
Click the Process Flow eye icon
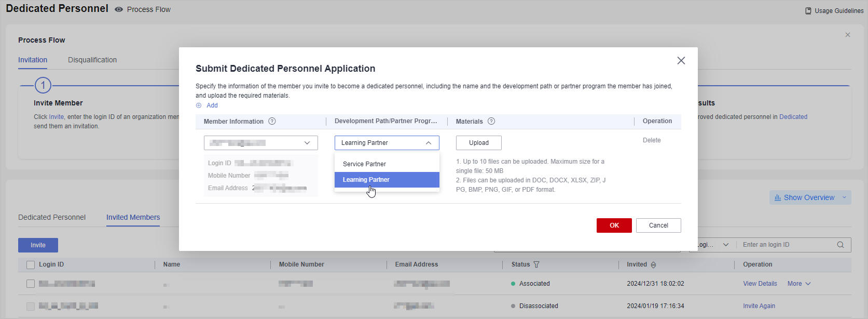pyautogui.click(x=119, y=9)
